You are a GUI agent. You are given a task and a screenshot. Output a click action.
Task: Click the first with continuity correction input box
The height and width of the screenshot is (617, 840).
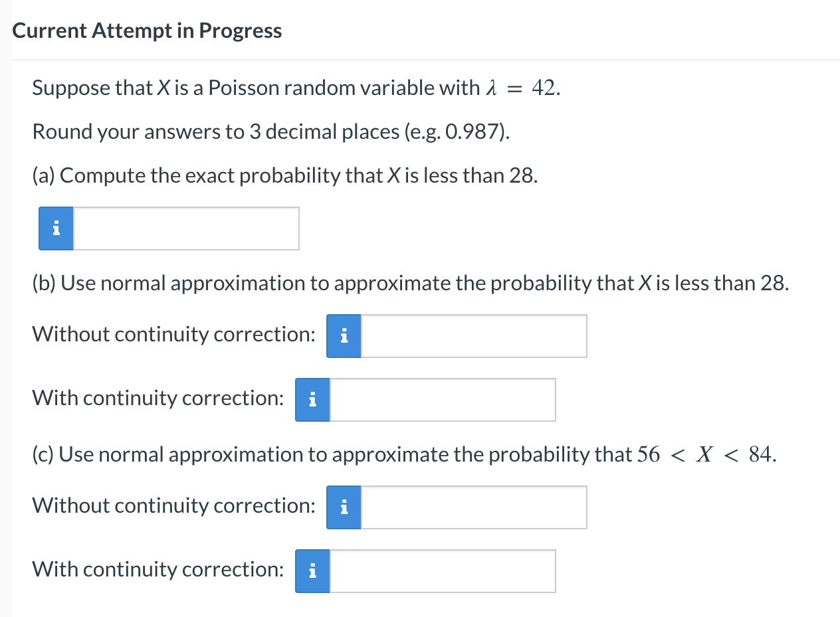coord(442,399)
